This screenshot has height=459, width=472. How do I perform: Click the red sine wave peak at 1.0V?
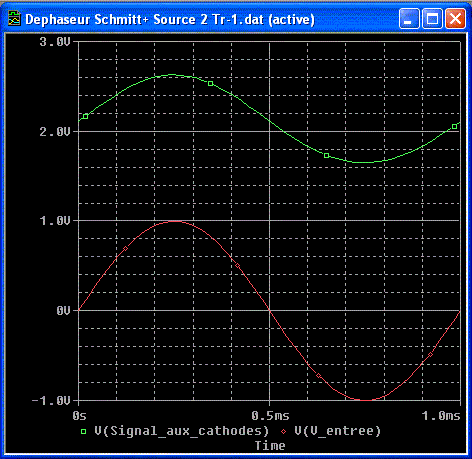(x=174, y=221)
